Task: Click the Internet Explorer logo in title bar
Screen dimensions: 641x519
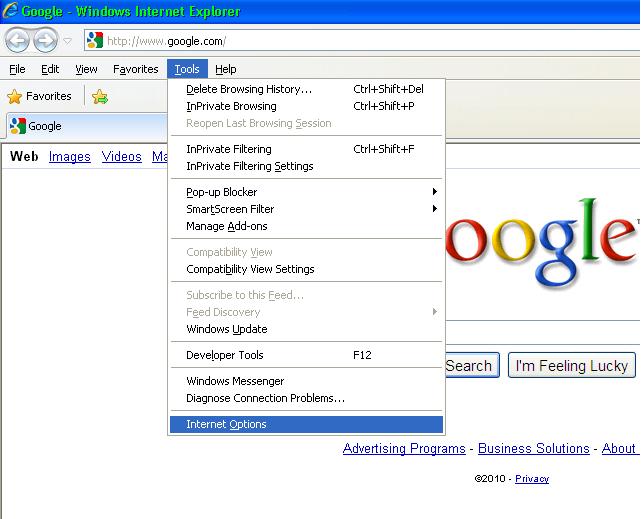Action: point(10,11)
